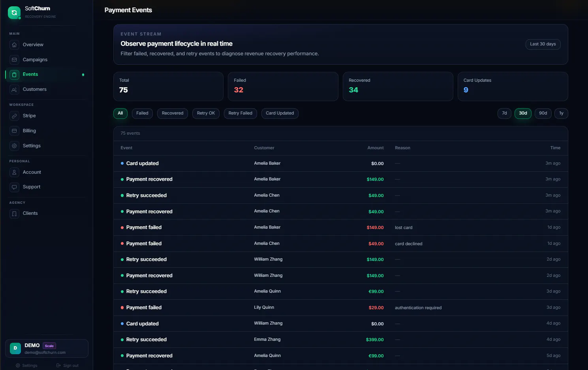
Task: Select the All events filter
Action: pyautogui.click(x=120, y=113)
